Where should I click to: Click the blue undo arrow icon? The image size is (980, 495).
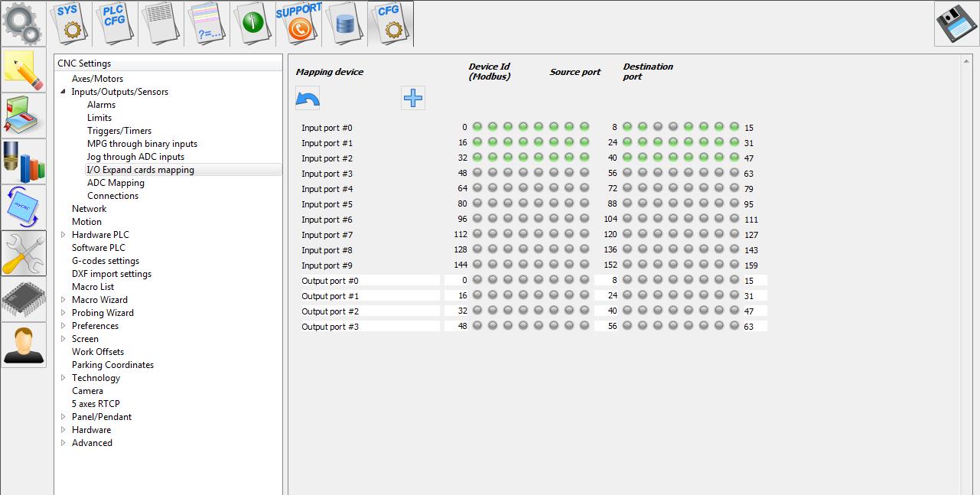point(308,99)
